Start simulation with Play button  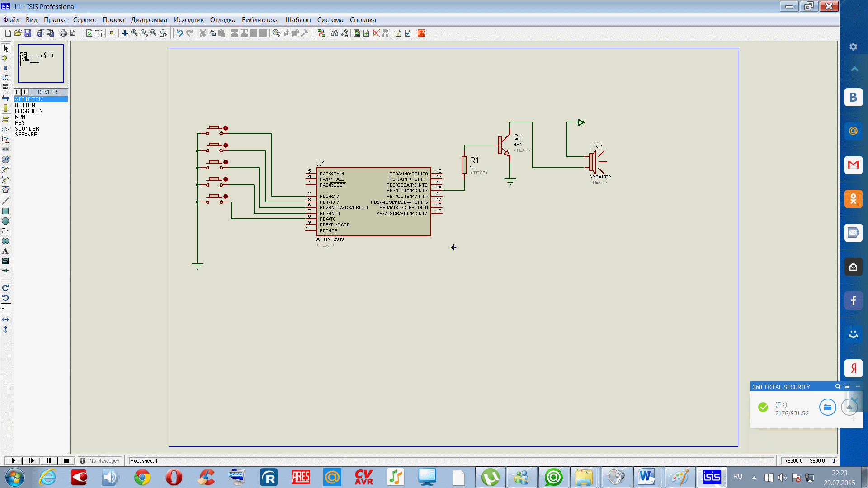click(13, 460)
